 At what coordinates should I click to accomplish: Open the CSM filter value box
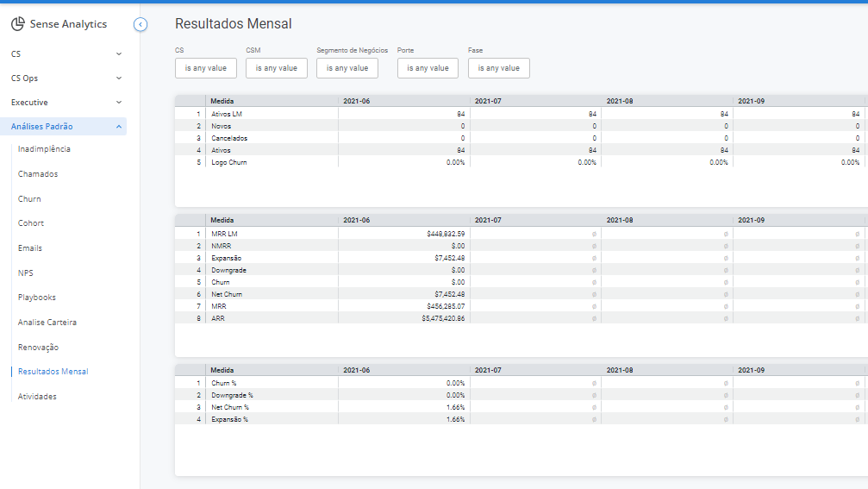click(x=277, y=68)
